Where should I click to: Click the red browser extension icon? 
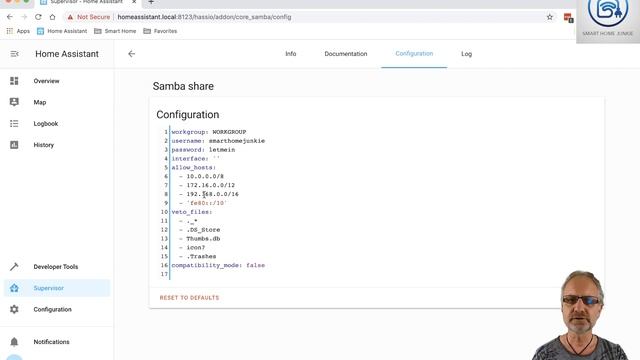click(x=568, y=18)
